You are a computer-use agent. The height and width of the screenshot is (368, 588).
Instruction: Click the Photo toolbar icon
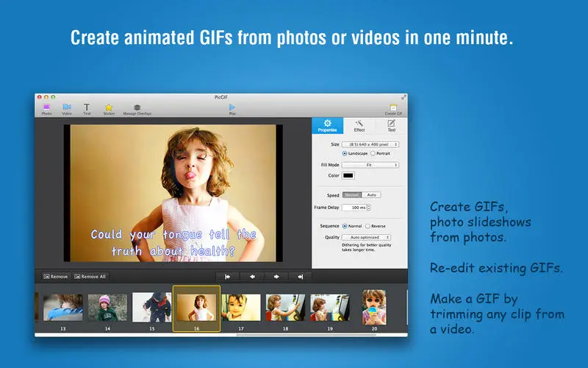(46, 109)
